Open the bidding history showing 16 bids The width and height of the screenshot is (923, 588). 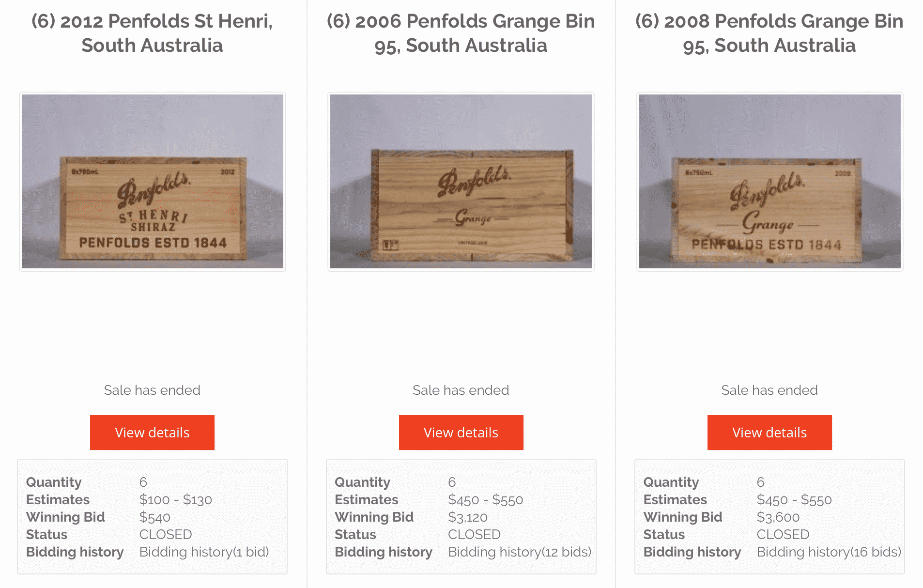(x=829, y=552)
